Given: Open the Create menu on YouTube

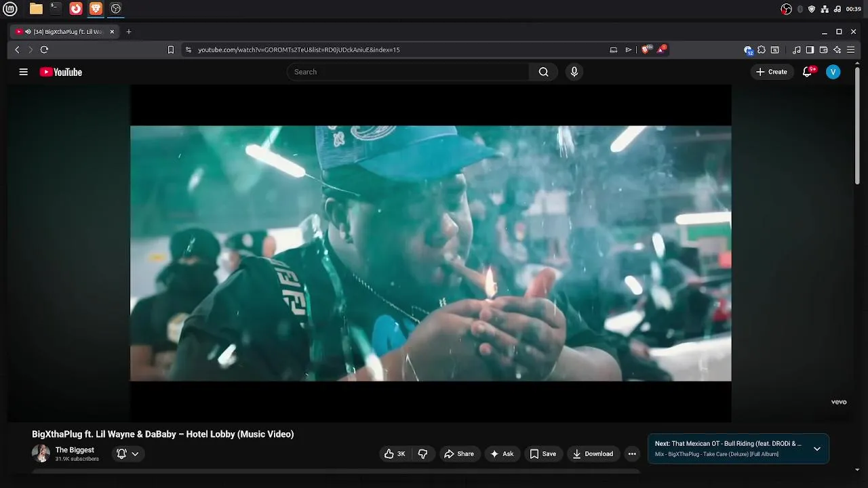Looking at the screenshot, I should tap(772, 72).
